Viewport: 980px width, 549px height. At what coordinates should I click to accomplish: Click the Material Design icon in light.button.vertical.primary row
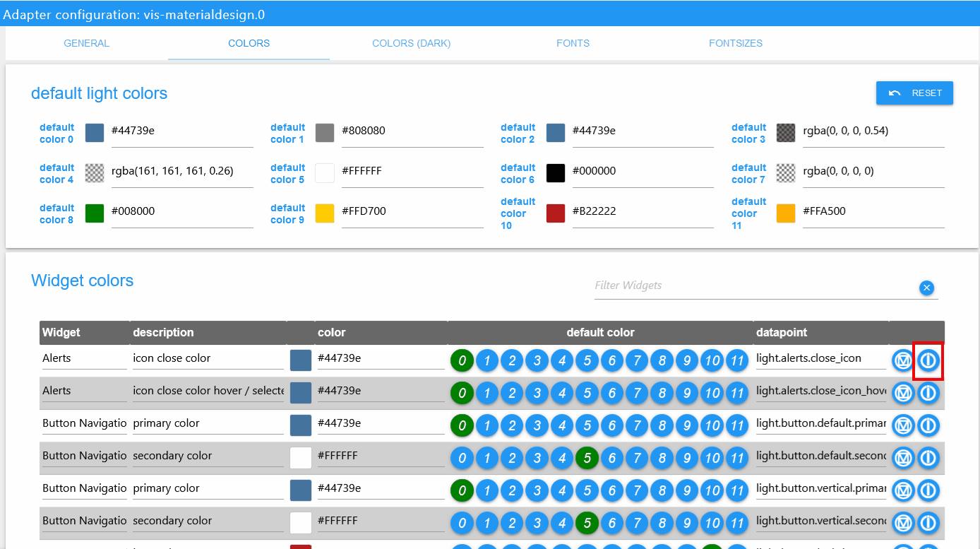(903, 490)
